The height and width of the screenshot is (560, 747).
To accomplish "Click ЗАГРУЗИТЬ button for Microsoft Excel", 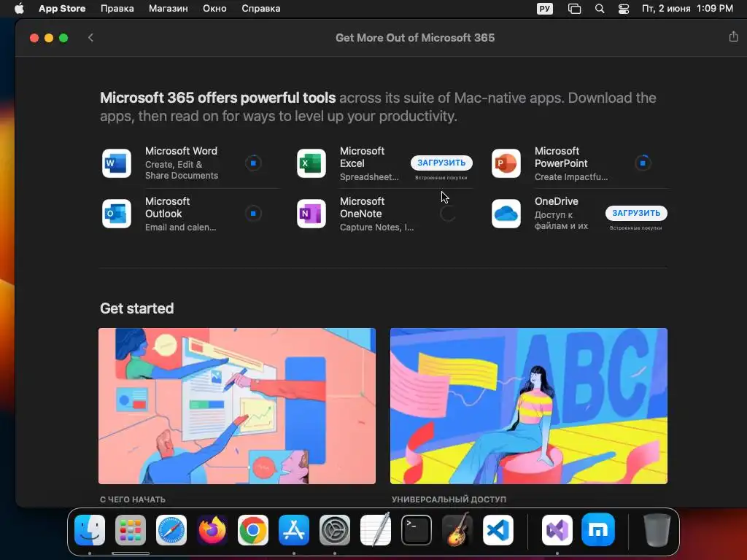I will coord(441,163).
